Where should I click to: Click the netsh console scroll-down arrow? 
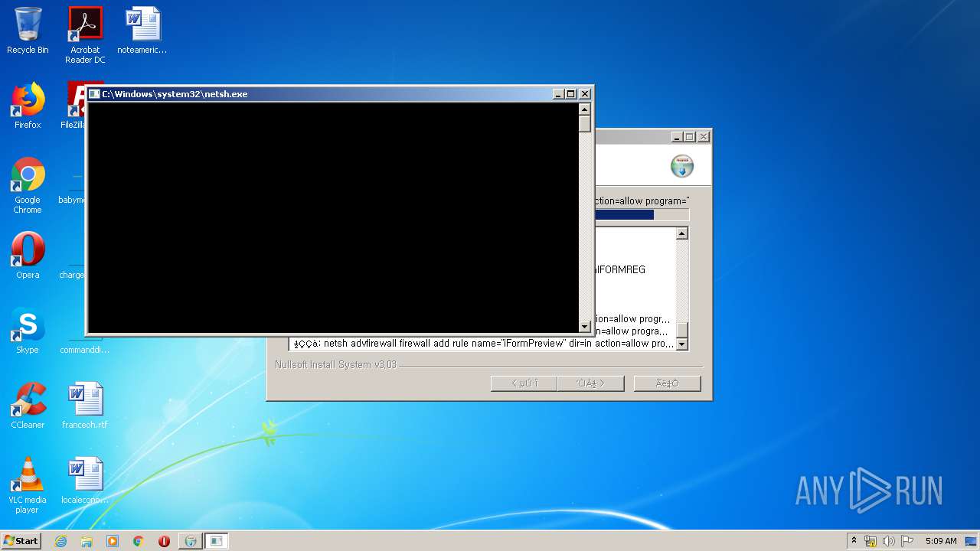click(x=585, y=327)
